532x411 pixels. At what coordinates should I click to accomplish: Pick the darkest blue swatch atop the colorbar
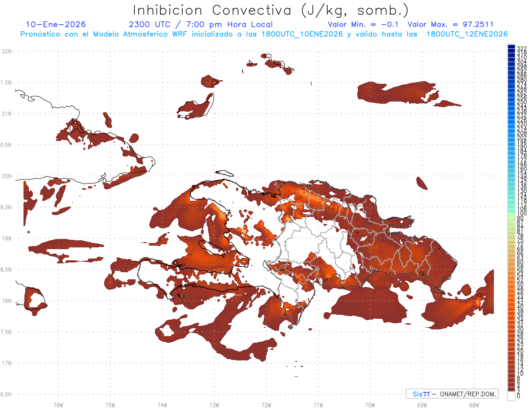click(x=511, y=47)
